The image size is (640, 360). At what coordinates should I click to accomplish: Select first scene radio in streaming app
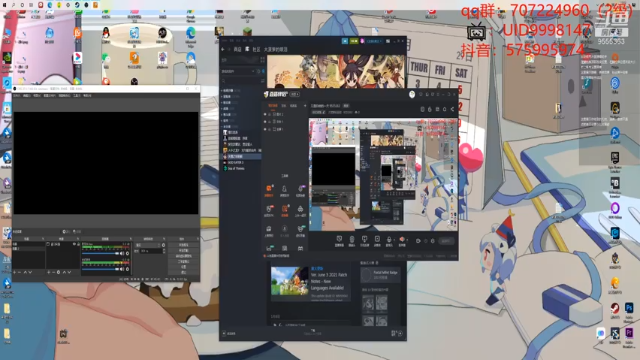click(x=265, y=114)
